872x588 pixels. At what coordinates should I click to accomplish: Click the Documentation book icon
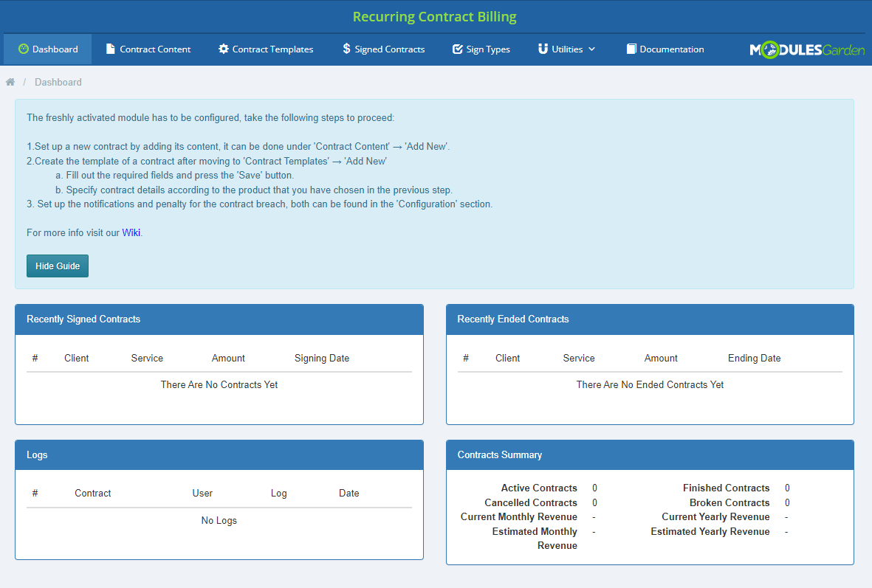(631, 49)
